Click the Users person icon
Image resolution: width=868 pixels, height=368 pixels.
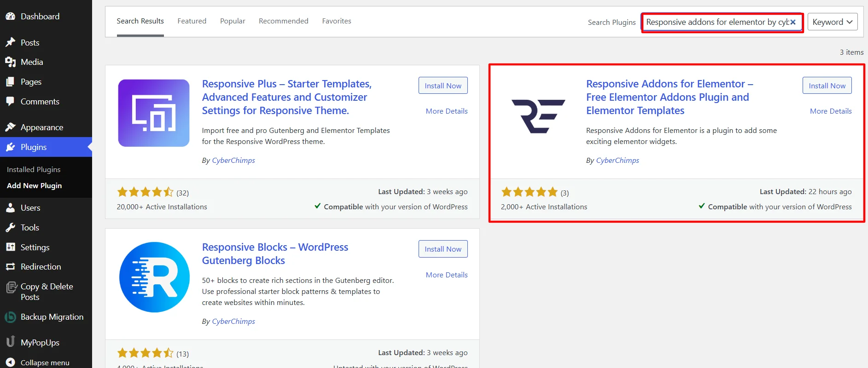coord(10,207)
